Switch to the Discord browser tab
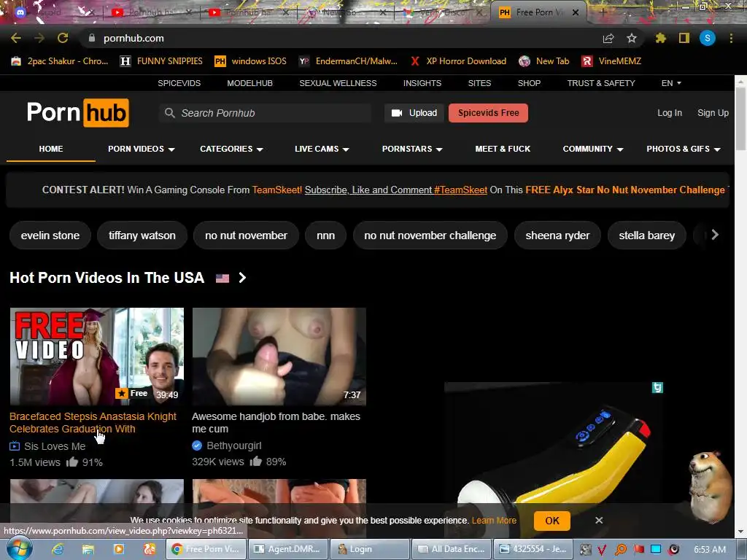The width and height of the screenshot is (747, 560). point(53,12)
